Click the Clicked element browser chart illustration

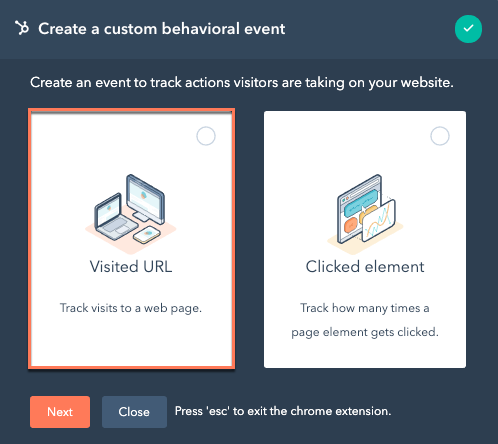pos(365,214)
